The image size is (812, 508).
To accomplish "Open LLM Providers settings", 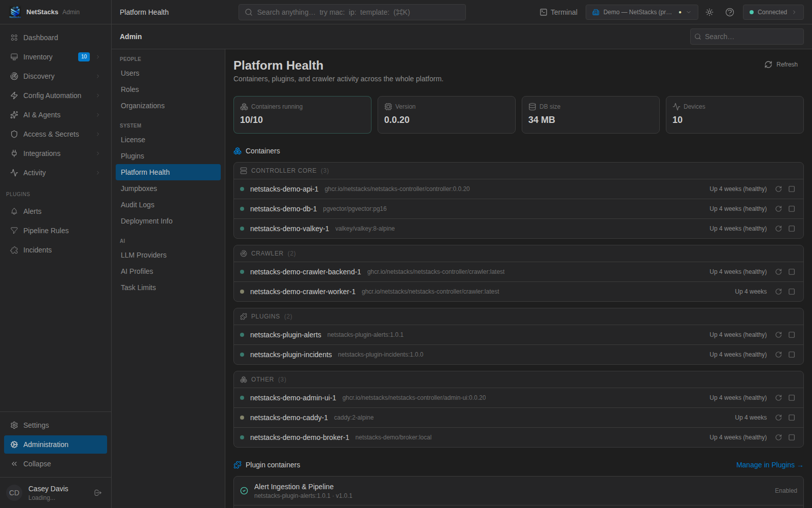I will pyautogui.click(x=168, y=255).
